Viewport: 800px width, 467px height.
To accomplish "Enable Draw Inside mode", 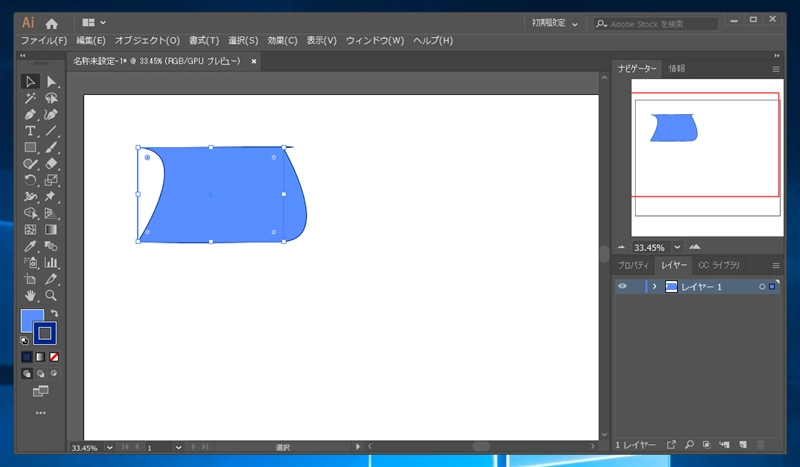I will click(x=54, y=374).
